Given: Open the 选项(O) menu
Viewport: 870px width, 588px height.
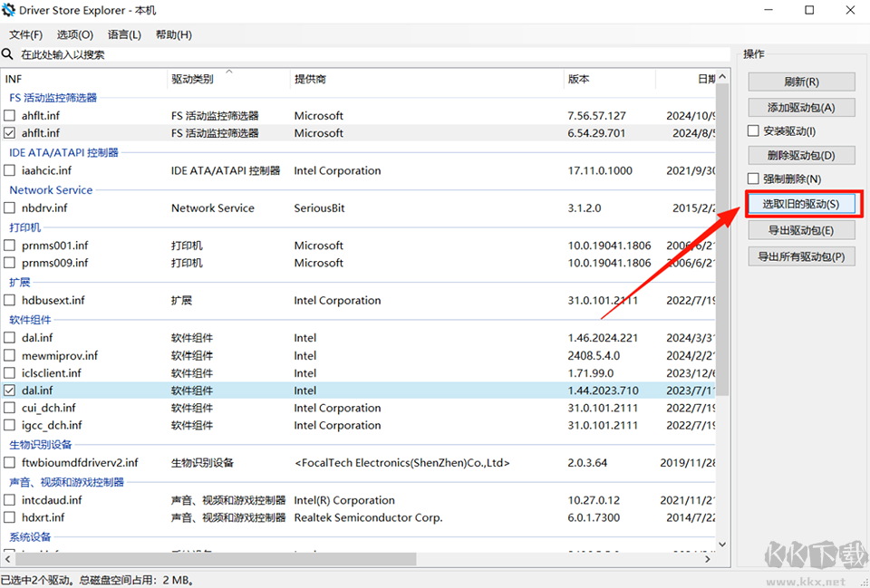Looking at the screenshot, I should pos(75,34).
